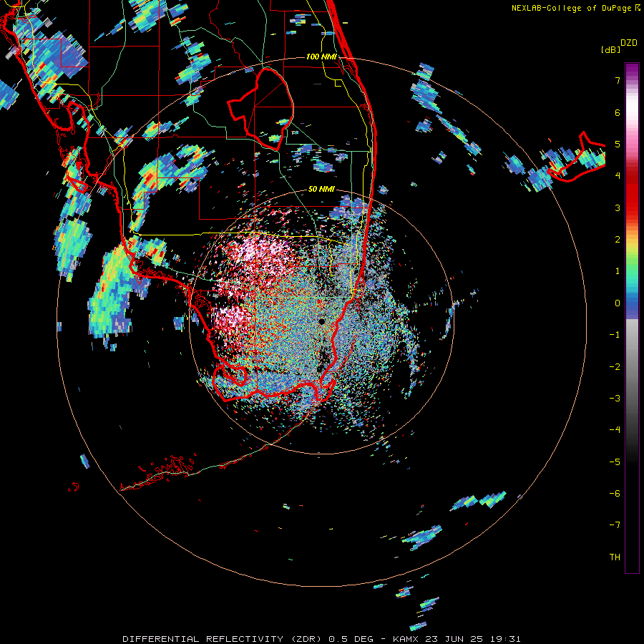
Task: Click the TH threshold label on scale
Action: tap(615, 557)
